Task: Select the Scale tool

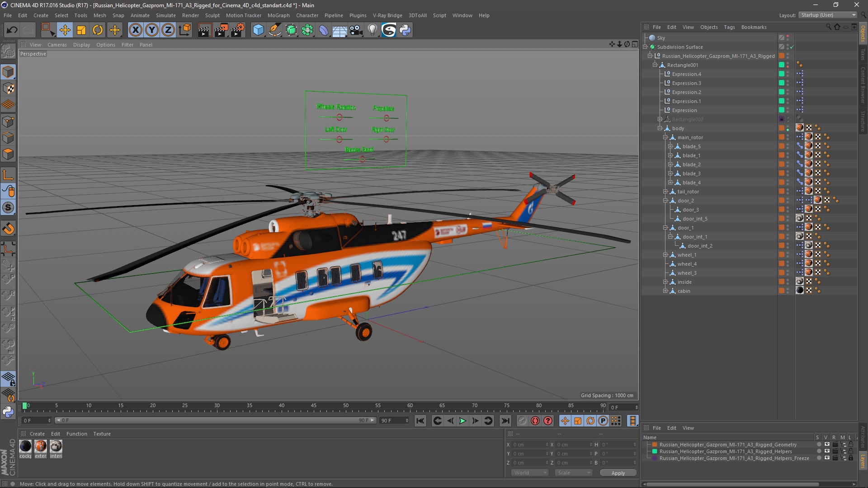Action: pos(81,30)
